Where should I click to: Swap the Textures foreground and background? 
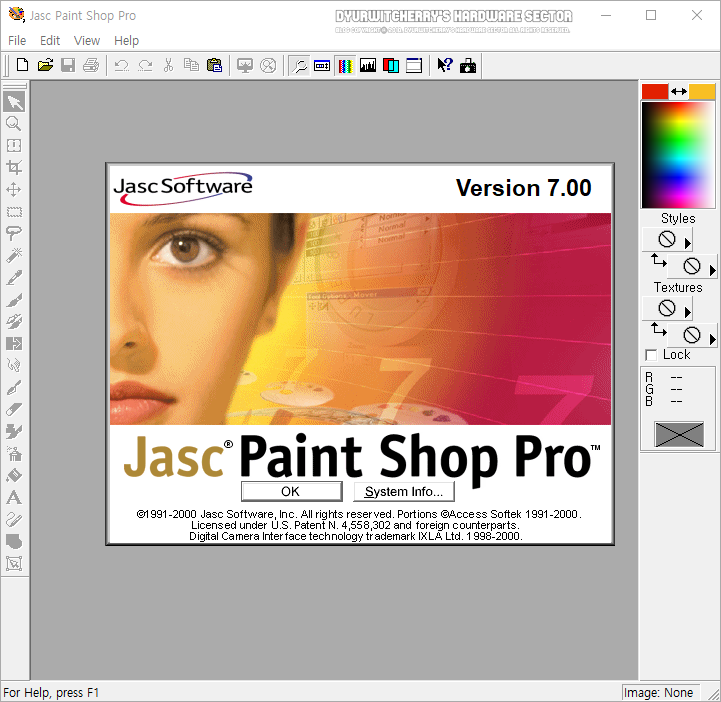coord(658,329)
